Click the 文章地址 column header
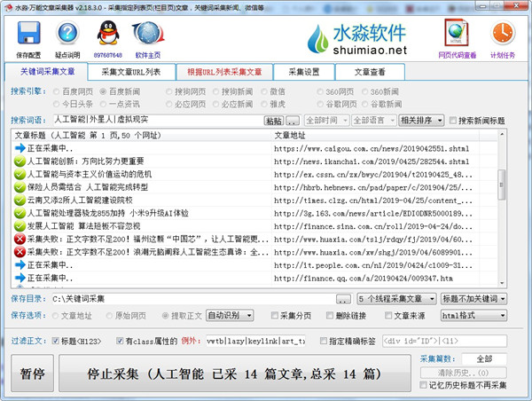532x401 pixels. (376, 135)
